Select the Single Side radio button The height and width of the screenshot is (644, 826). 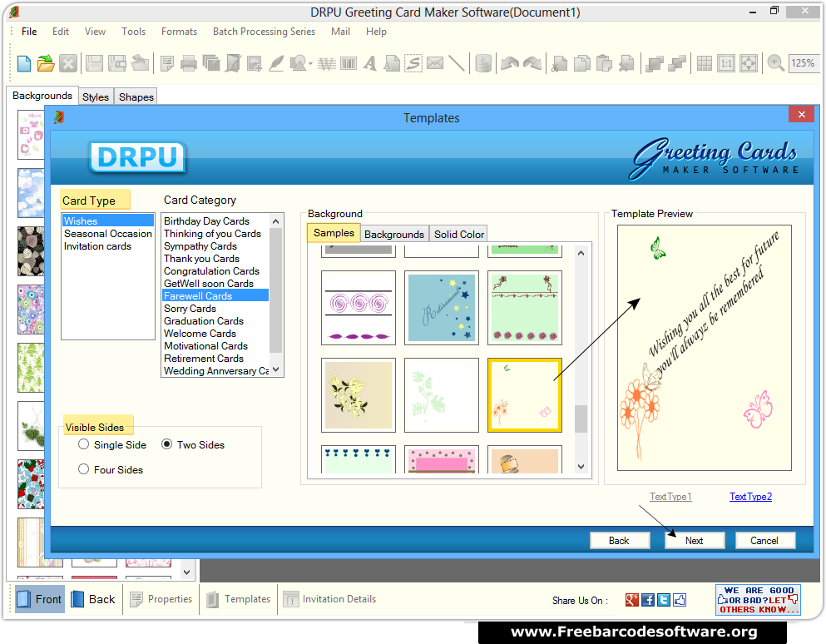click(83, 444)
